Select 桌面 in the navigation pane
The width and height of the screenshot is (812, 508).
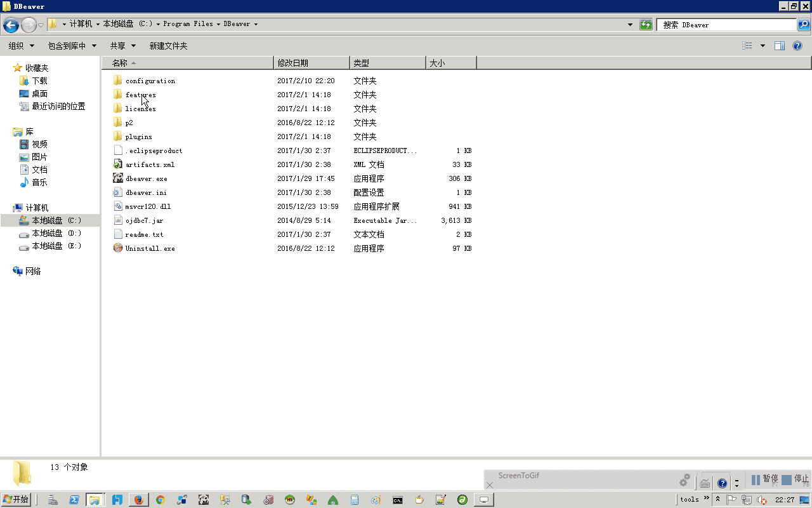(x=39, y=93)
